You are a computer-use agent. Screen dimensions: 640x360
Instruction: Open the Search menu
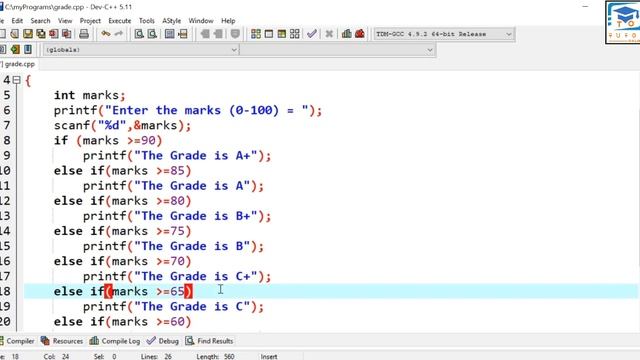pos(40,21)
